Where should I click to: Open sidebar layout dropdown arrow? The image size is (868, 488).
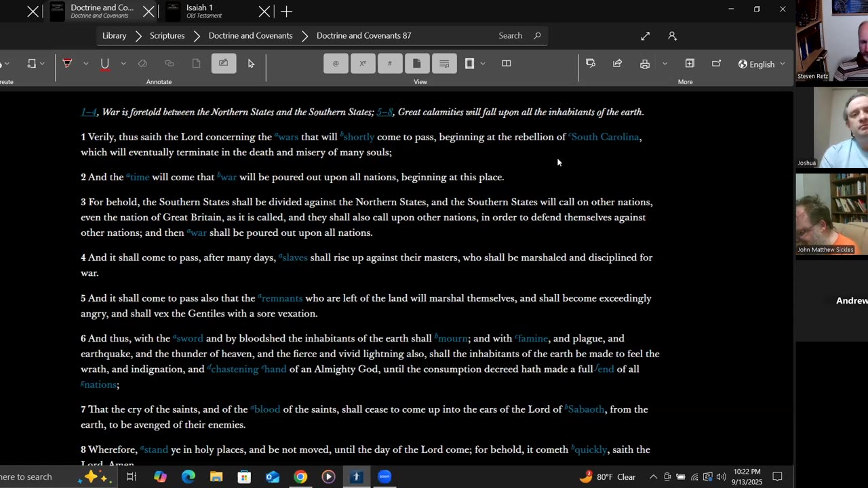tap(483, 64)
